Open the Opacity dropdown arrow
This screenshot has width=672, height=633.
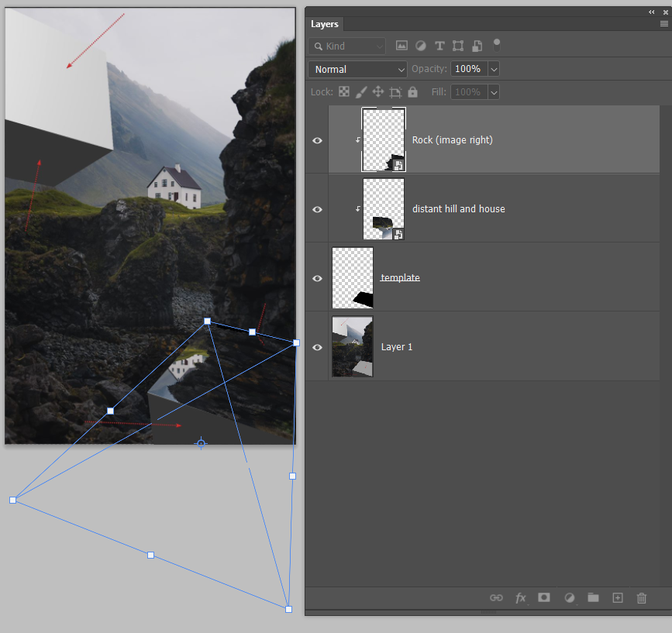click(494, 69)
